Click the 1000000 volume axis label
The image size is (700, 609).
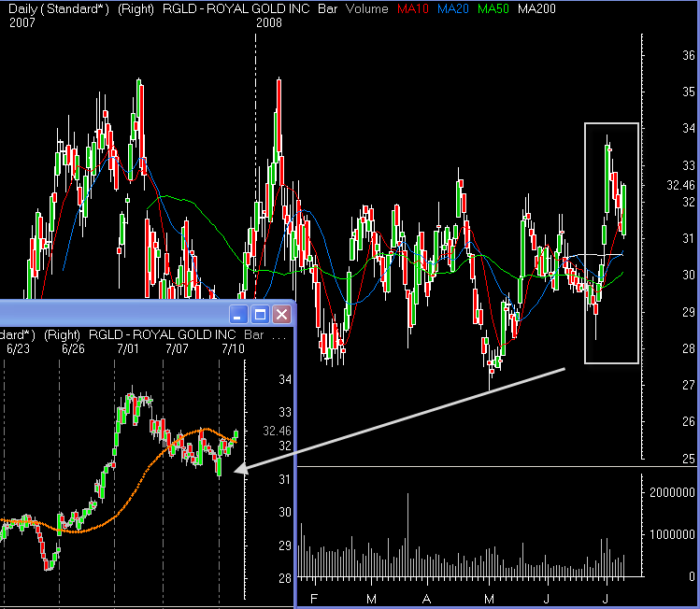point(672,534)
